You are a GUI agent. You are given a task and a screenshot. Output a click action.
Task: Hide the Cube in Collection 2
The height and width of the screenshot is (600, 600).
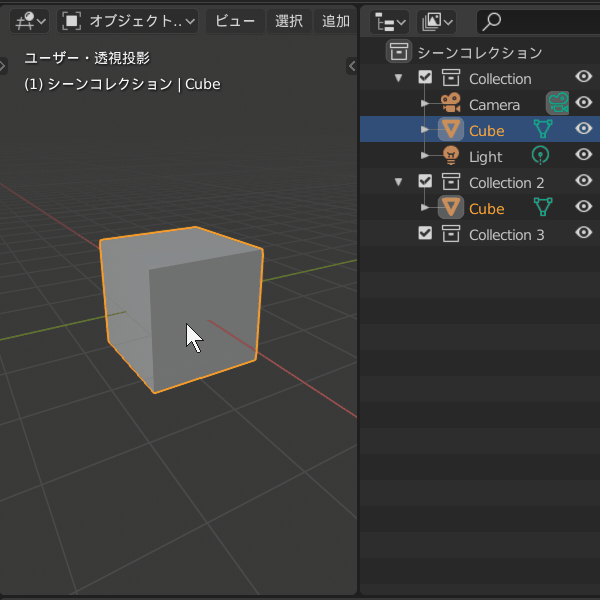(x=584, y=206)
